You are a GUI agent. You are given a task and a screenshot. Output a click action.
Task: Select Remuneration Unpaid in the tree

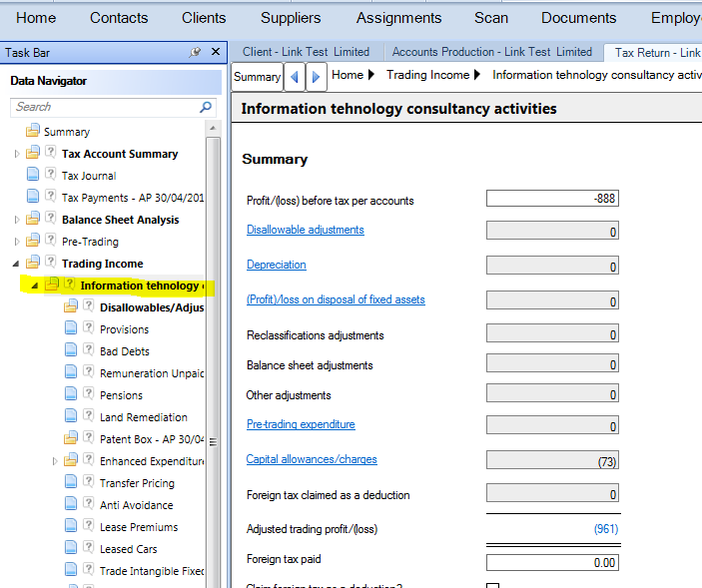point(152,373)
